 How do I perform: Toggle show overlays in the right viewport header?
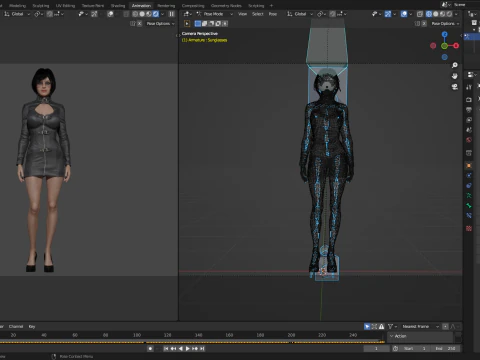pos(404,14)
